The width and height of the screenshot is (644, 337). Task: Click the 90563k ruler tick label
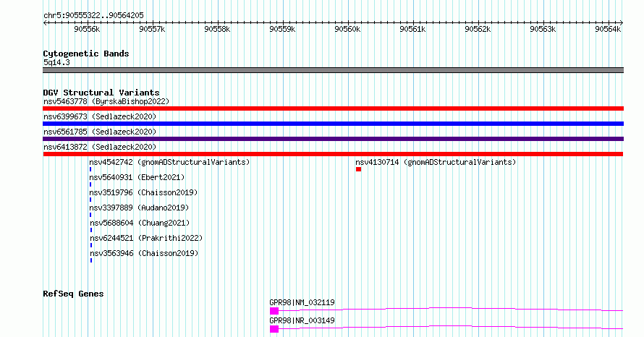coord(543,29)
